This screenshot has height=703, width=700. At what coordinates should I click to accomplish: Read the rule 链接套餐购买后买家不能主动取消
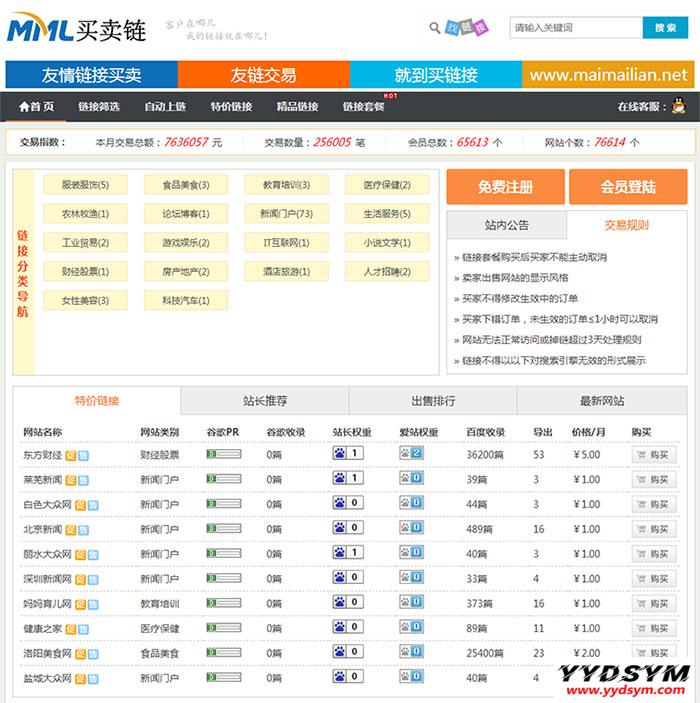pos(535,257)
